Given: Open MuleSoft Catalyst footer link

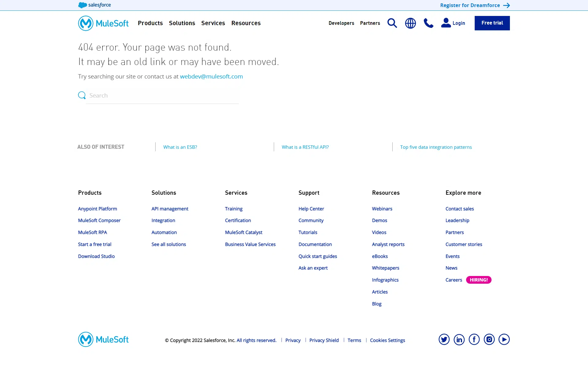Looking at the screenshot, I should click(243, 232).
